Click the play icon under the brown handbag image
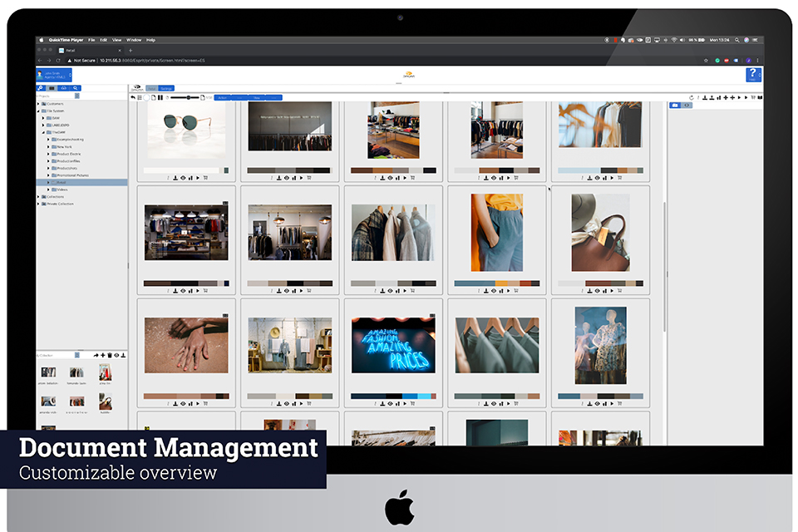 pos(612,291)
